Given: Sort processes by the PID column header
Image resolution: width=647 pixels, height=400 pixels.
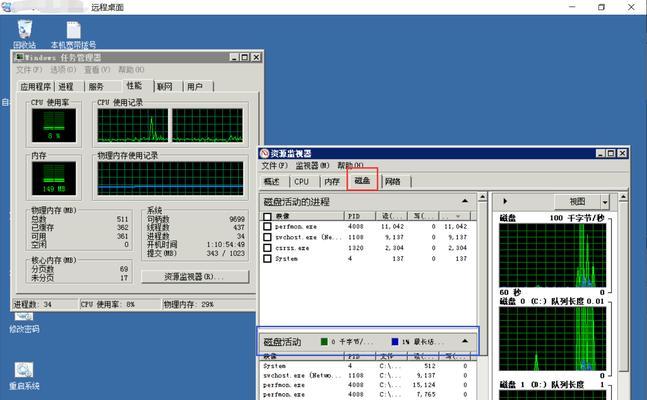Looking at the screenshot, I should click(x=360, y=216).
